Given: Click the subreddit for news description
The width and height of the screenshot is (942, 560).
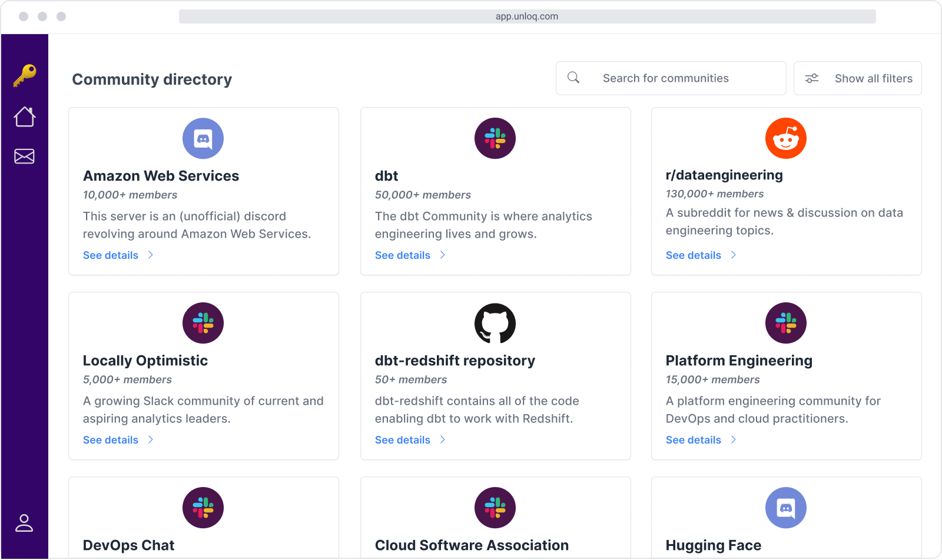Looking at the screenshot, I should [x=784, y=221].
